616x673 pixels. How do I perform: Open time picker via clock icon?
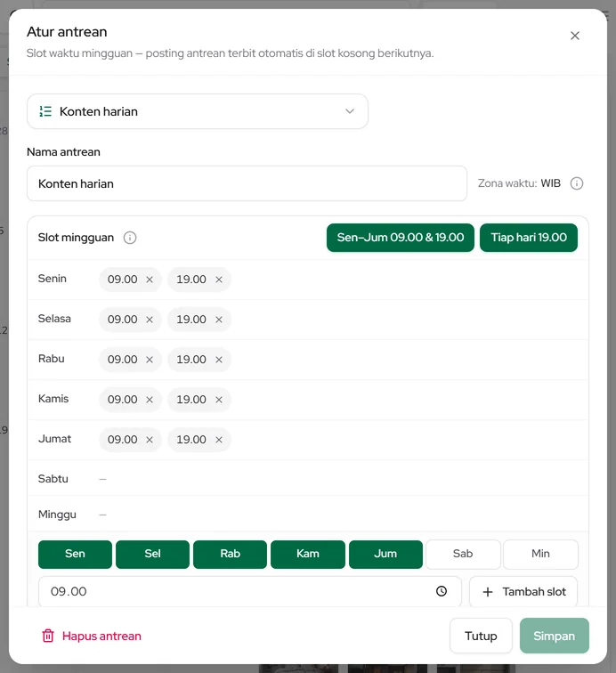[x=442, y=591]
